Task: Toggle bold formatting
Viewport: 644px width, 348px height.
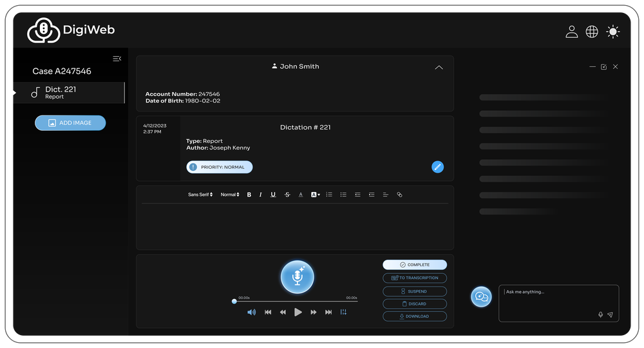Action: point(249,195)
